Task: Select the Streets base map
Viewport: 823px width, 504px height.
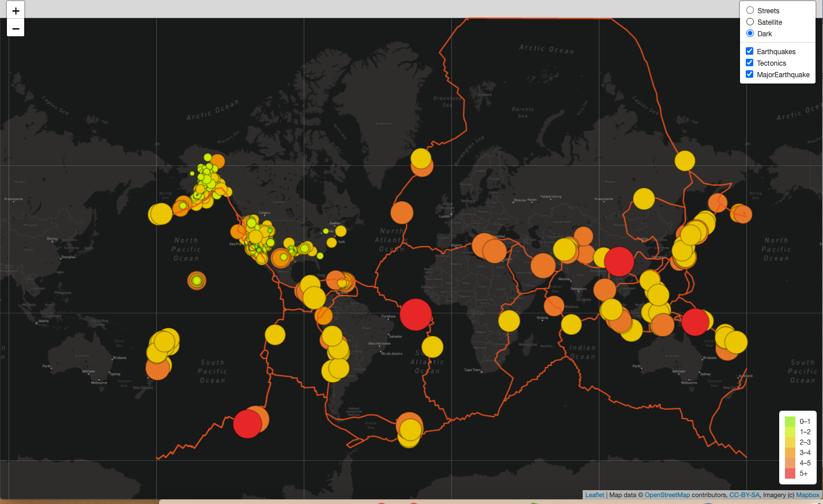Action: [x=750, y=10]
